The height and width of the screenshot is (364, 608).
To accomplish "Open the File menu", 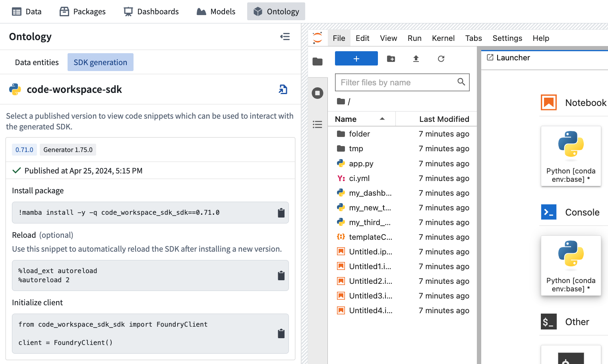I will point(339,38).
